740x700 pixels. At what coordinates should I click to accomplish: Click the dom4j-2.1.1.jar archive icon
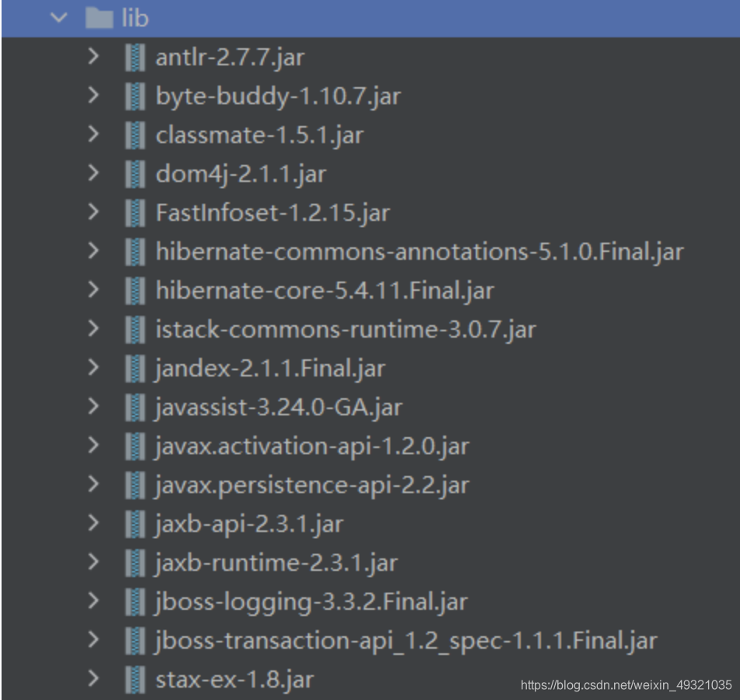(x=134, y=173)
